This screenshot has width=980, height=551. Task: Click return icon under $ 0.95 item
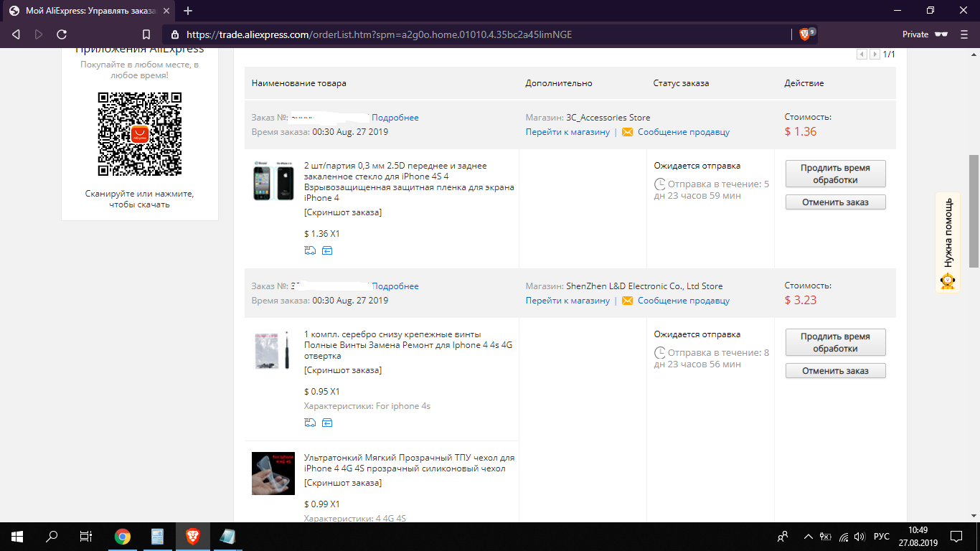pyautogui.click(x=327, y=423)
